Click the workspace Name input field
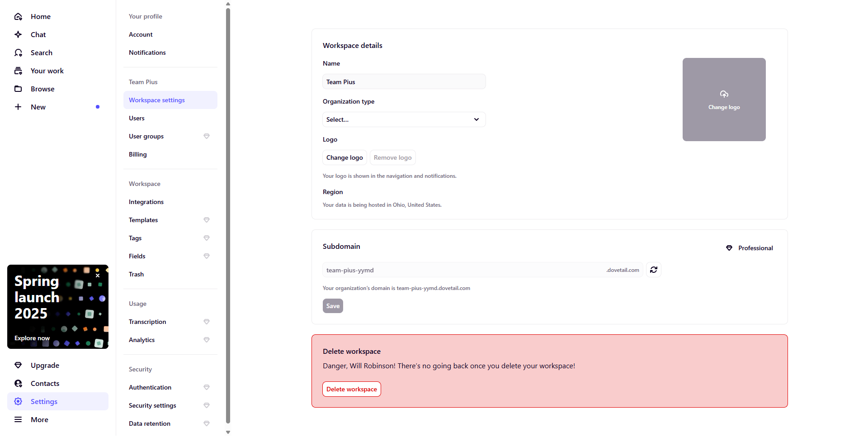 pyautogui.click(x=404, y=82)
